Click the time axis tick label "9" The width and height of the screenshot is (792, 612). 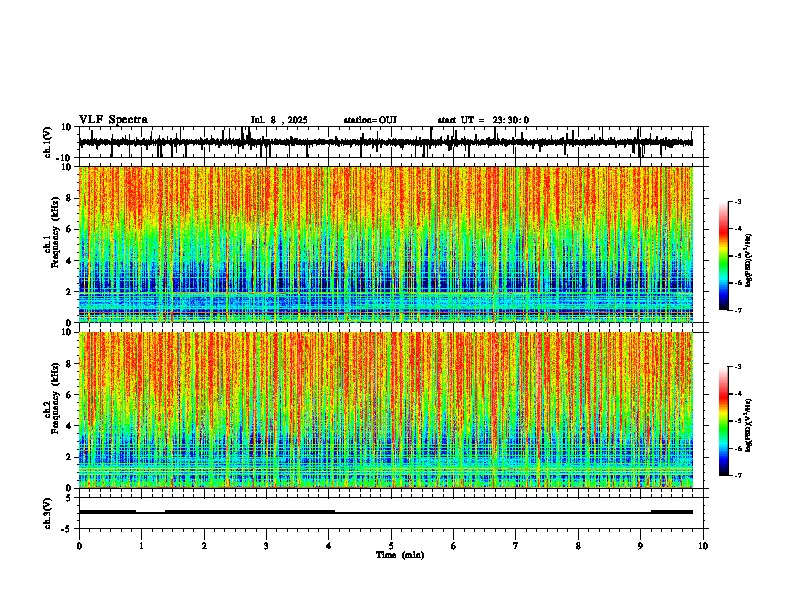point(640,546)
